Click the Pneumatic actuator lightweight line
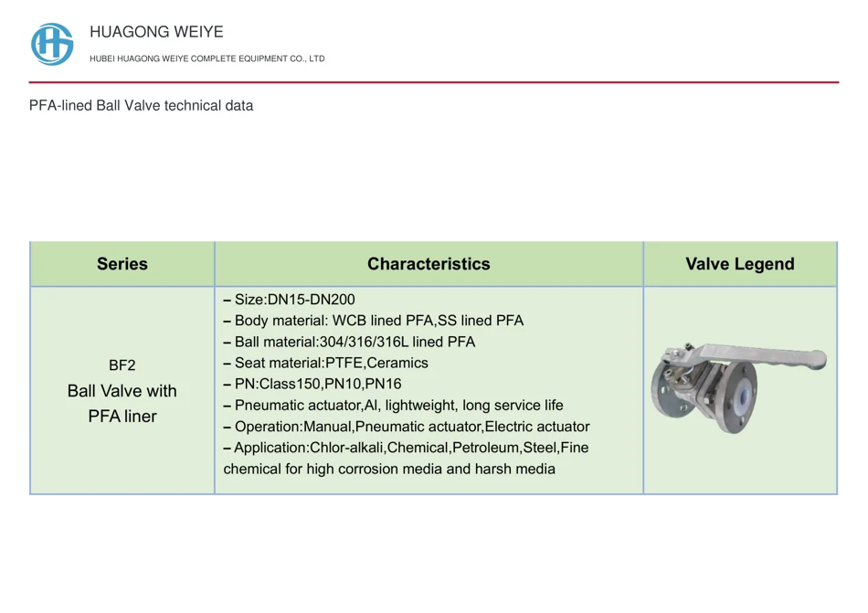 click(393, 405)
